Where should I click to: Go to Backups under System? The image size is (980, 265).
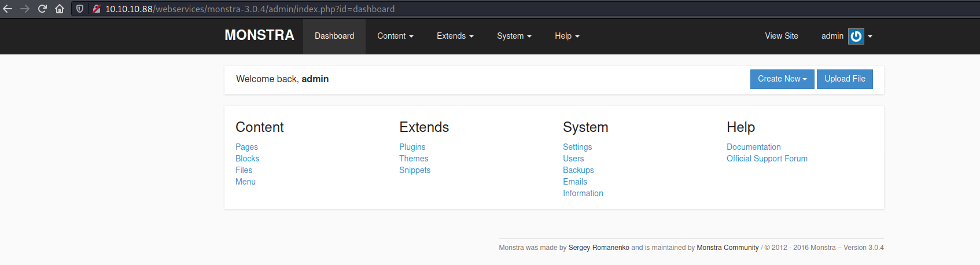pyautogui.click(x=578, y=170)
